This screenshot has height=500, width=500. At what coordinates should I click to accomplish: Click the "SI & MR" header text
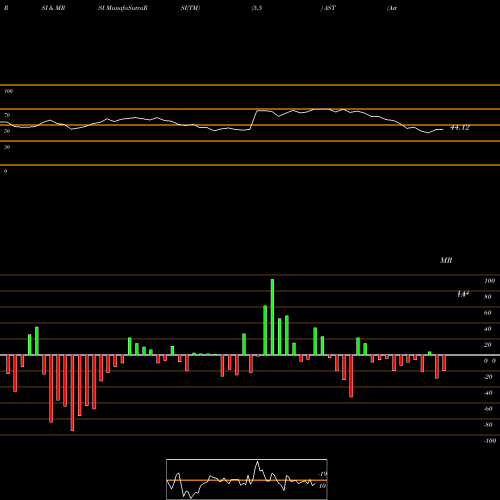[x=53, y=8]
